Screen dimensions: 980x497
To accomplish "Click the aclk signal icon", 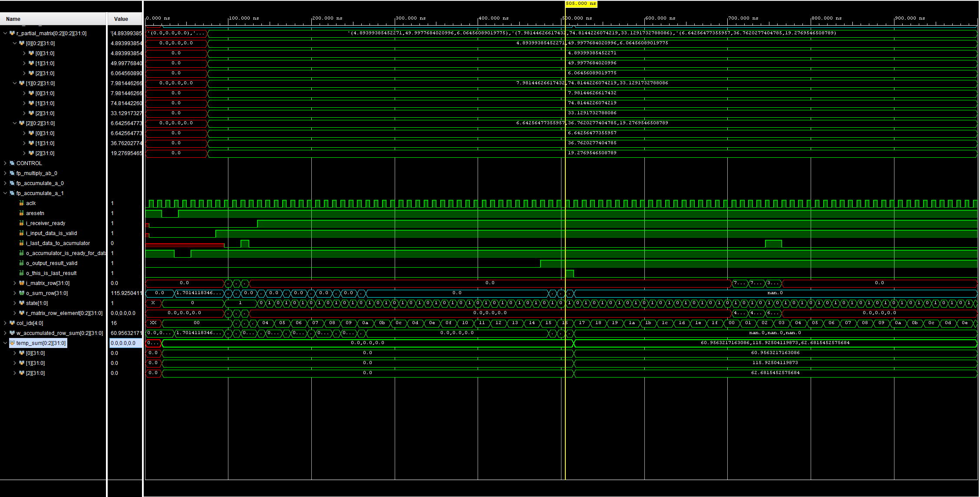I will tap(21, 203).
